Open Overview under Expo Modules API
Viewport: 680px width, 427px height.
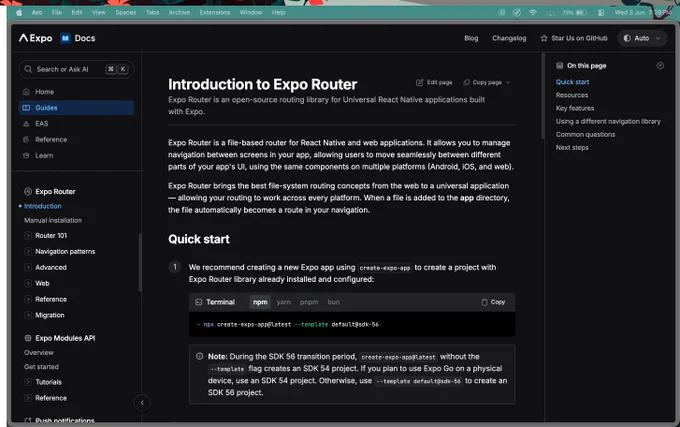(39, 353)
